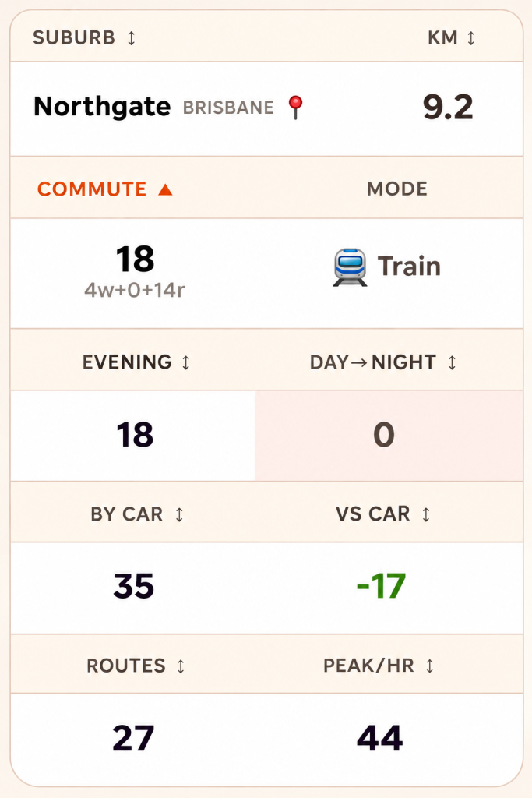Screen dimensions: 532x798
Task: Click the BRISBANE city label
Action: coord(228,108)
